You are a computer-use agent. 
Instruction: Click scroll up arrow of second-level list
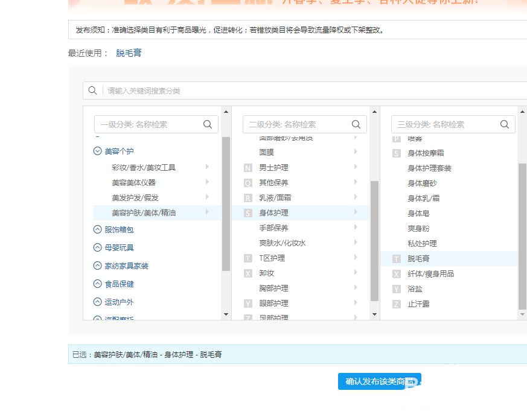[x=375, y=112]
